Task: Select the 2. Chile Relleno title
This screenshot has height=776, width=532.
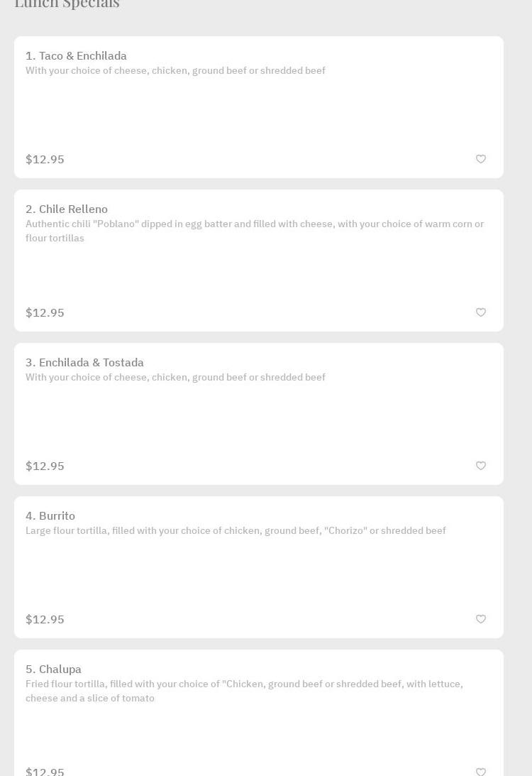Action: pyautogui.click(x=67, y=209)
